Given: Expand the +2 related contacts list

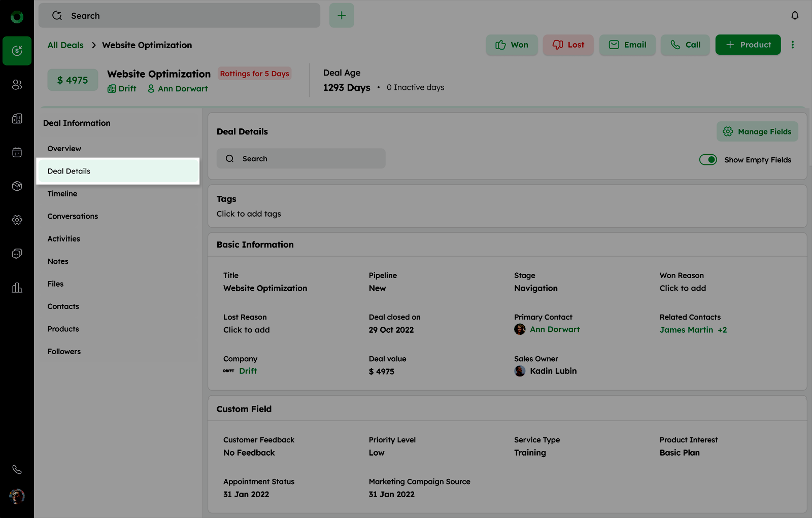Looking at the screenshot, I should click(722, 330).
